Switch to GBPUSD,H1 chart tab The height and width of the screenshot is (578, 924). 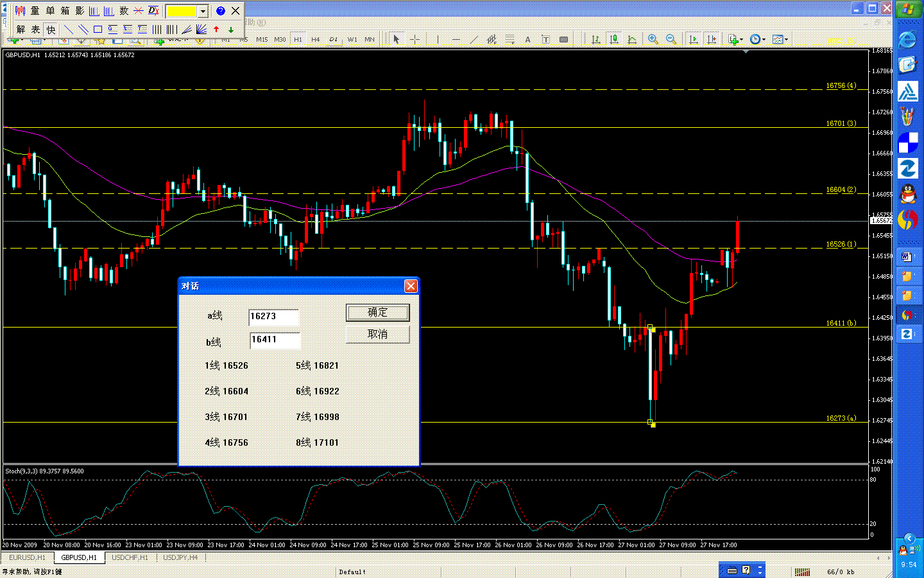pos(80,557)
